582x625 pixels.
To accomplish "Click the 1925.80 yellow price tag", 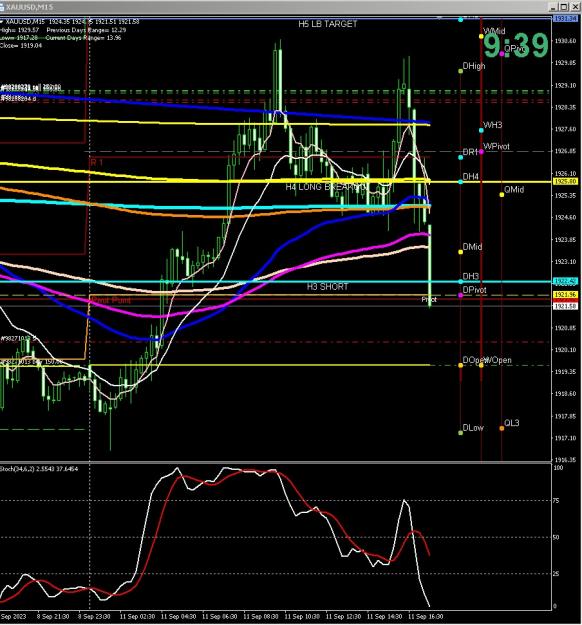I will coord(565,181).
